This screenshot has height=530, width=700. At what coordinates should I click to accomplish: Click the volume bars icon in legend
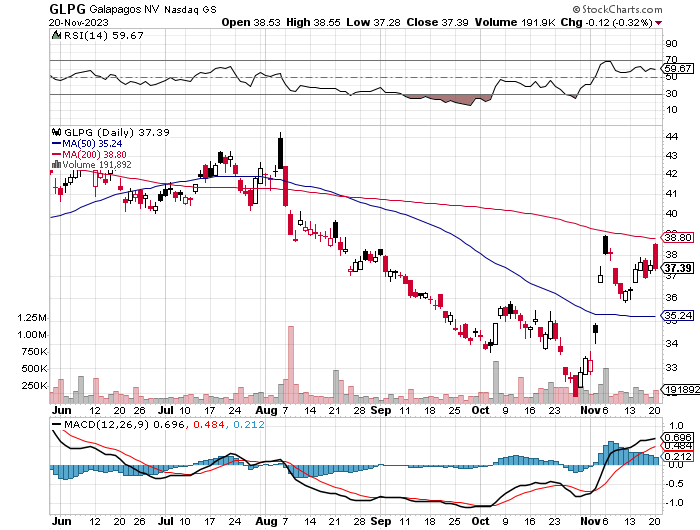56,165
